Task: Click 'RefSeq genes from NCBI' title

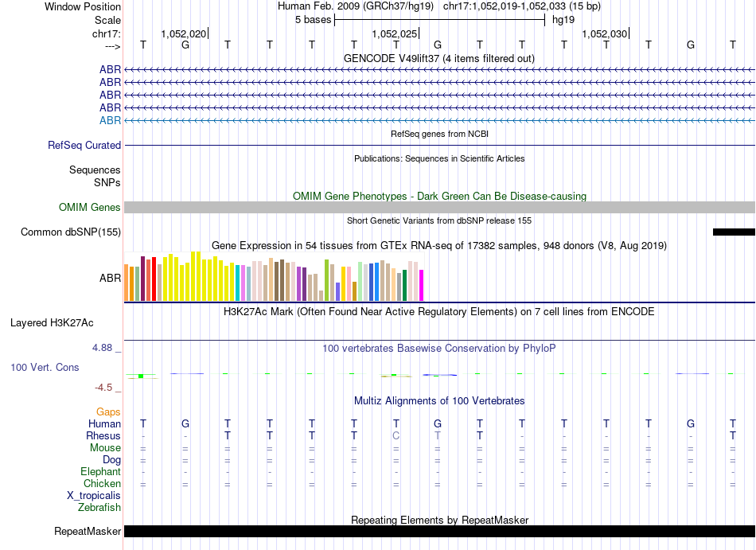Action: click(x=440, y=134)
